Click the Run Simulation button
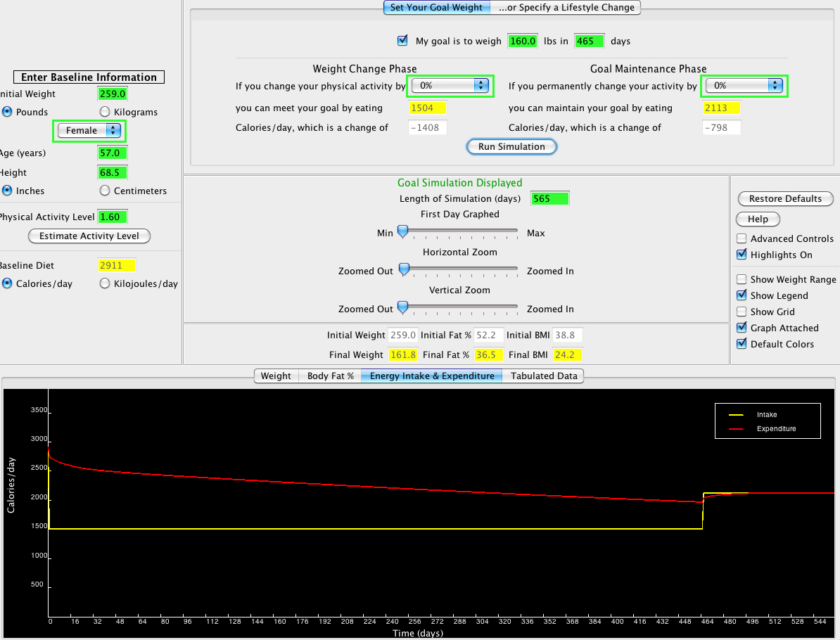This screenshot has width=840, height=640. coord(511,147)
